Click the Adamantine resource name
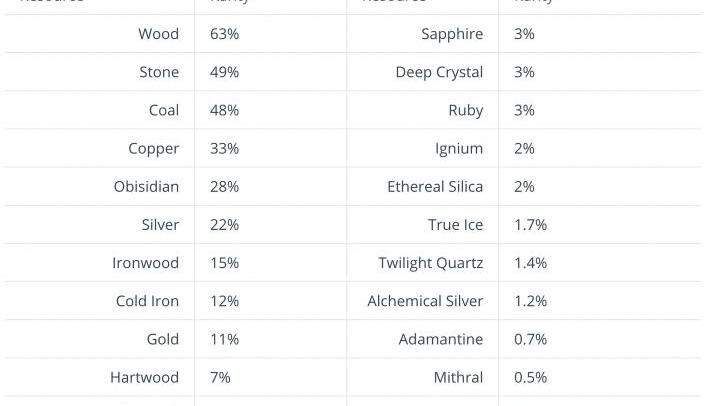The height and width of the screenshot is (406, 707). tap(440, 339)
